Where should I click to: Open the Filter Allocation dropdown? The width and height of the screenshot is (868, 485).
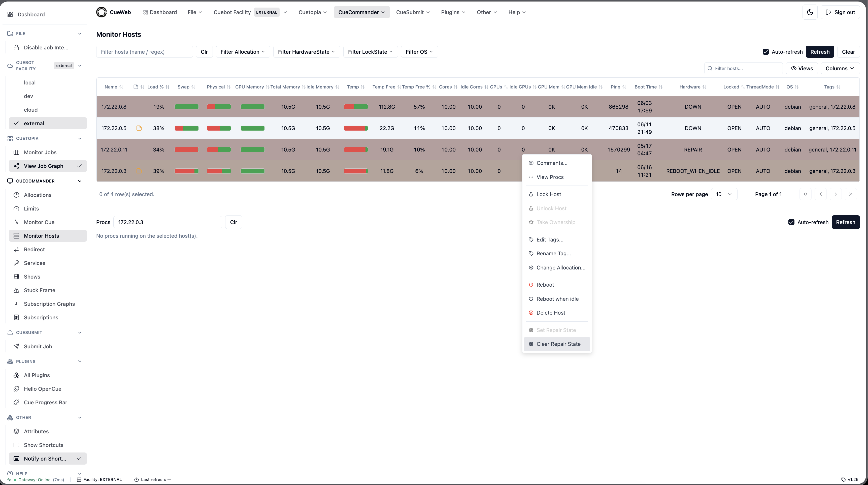tap(243, 52)
